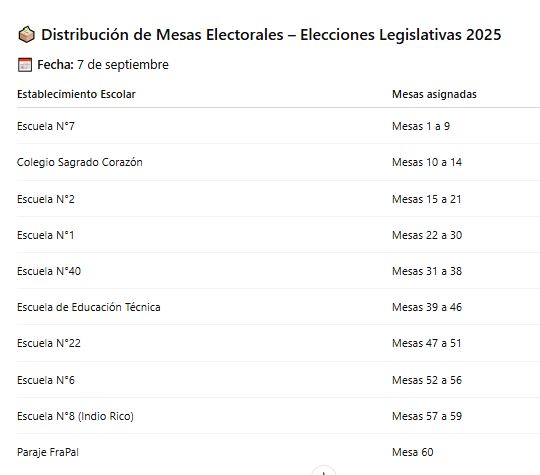The height and width of the screenshot is (475, 540).
Task: Click the Escuela N°22 cell
Action: click(49, 343)
